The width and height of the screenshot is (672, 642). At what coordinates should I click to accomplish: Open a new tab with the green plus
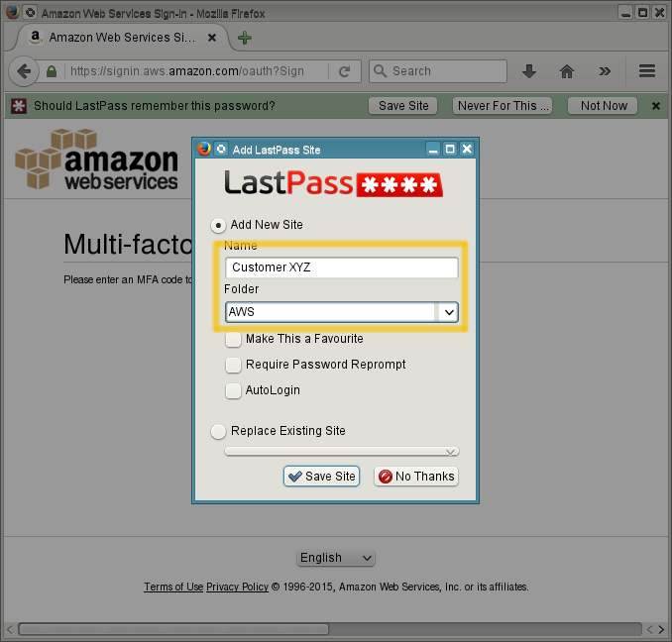[244, 38]
